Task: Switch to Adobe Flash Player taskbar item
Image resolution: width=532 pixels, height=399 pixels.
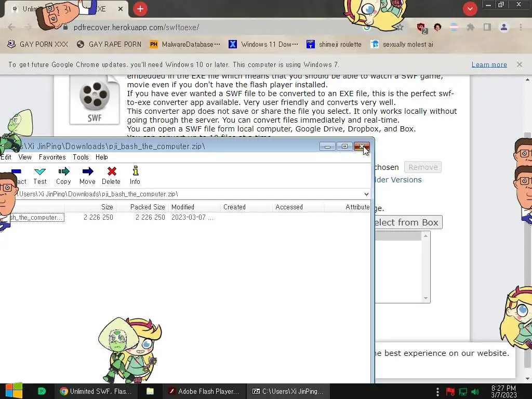Action: [205, 392]
